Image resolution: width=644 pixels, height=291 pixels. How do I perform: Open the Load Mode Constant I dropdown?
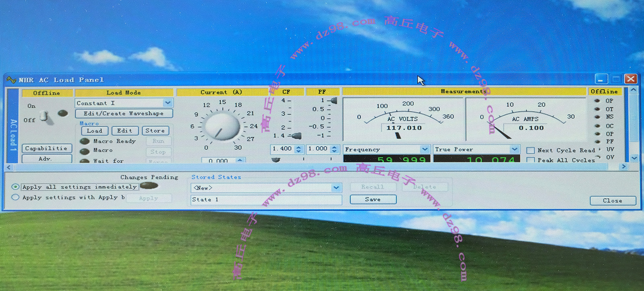coord(168,103)
